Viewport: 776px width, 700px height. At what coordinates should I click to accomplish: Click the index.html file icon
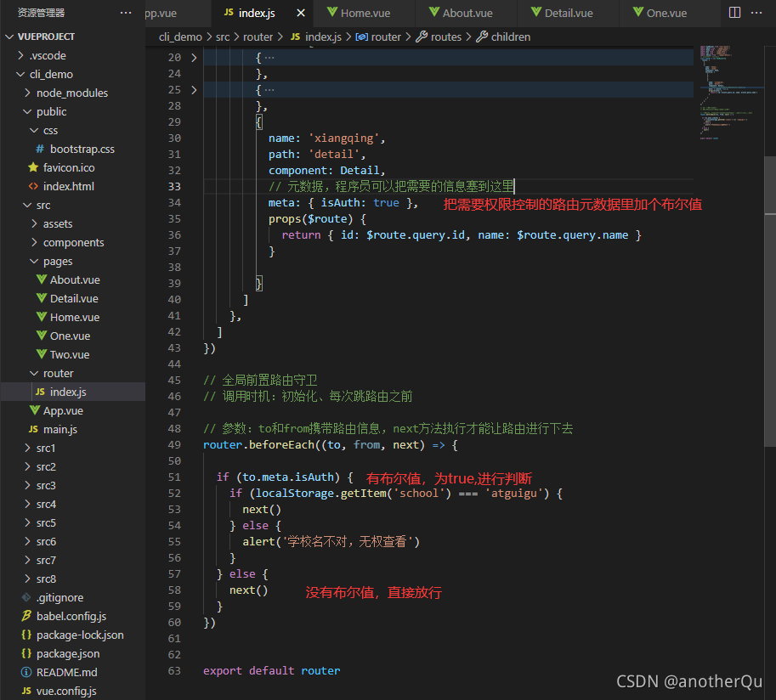click(x=33, y=187)
